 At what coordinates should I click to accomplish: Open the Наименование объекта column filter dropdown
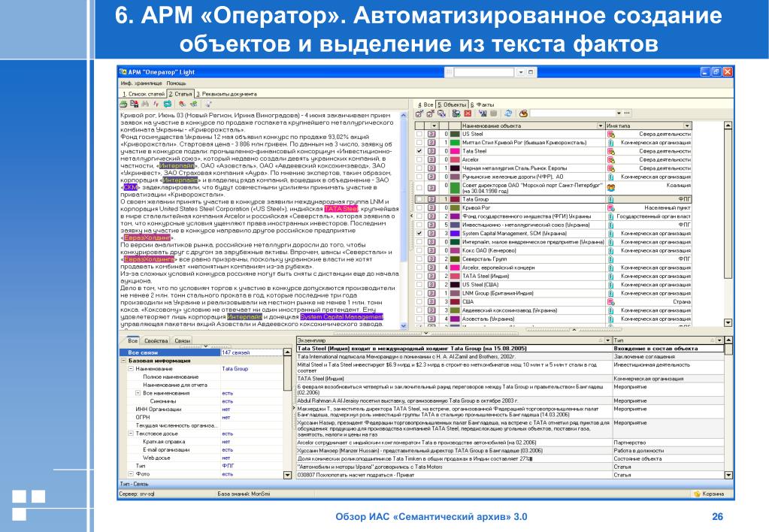point(601,126)
